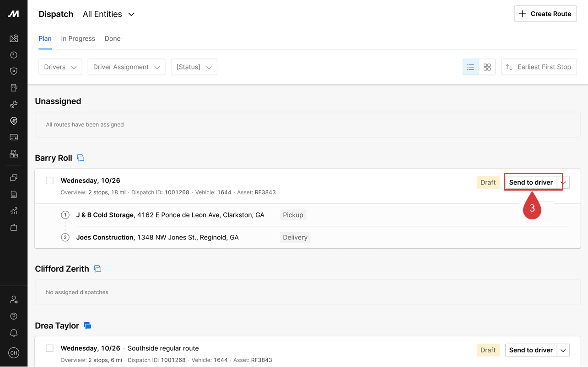The width and height of the screenshot is (588, 367).
Task: Click the Motive logo in sidebar
Action: point(14,14)
